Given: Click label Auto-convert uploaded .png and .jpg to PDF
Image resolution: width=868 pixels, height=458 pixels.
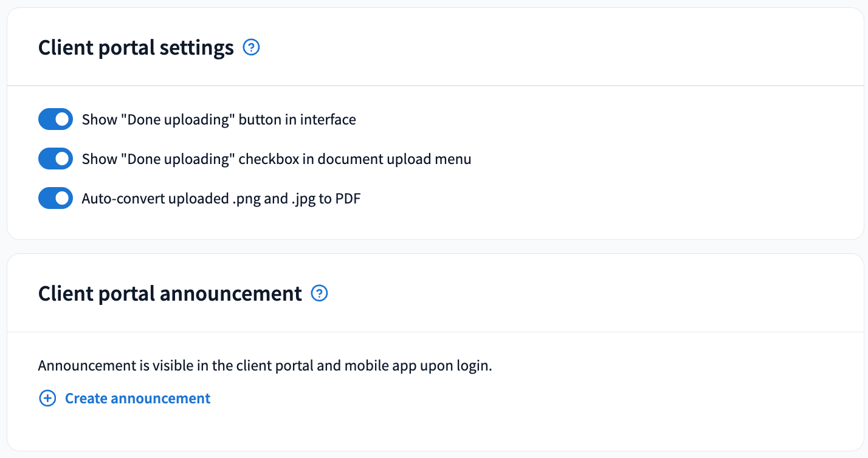Looking at the screenshot, I should [x=221, y=199].
